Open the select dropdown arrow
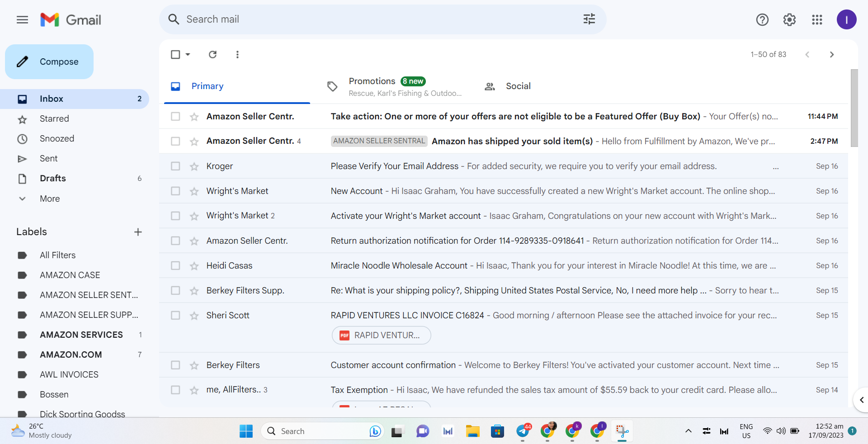 (188, 54)
